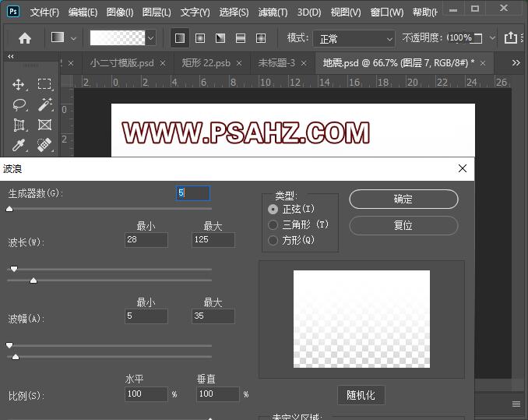
Task: Show more document tabs chevron
Action: click(516, 62)
